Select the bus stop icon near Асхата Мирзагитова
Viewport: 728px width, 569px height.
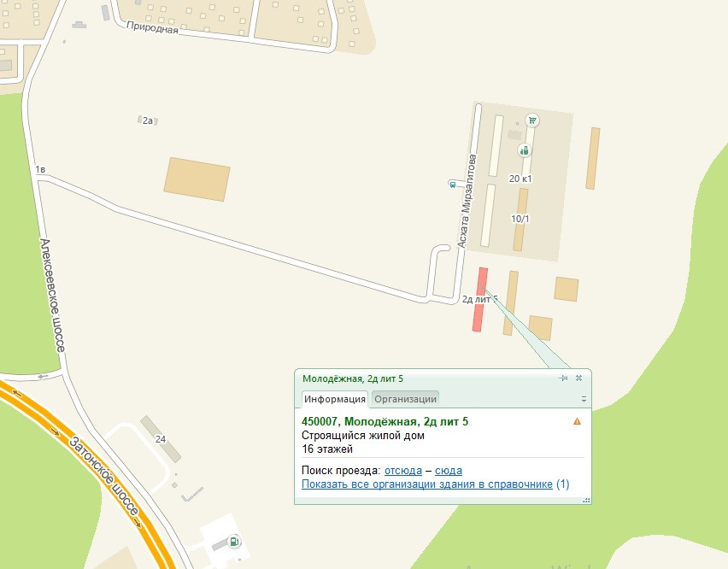point(452,185)
